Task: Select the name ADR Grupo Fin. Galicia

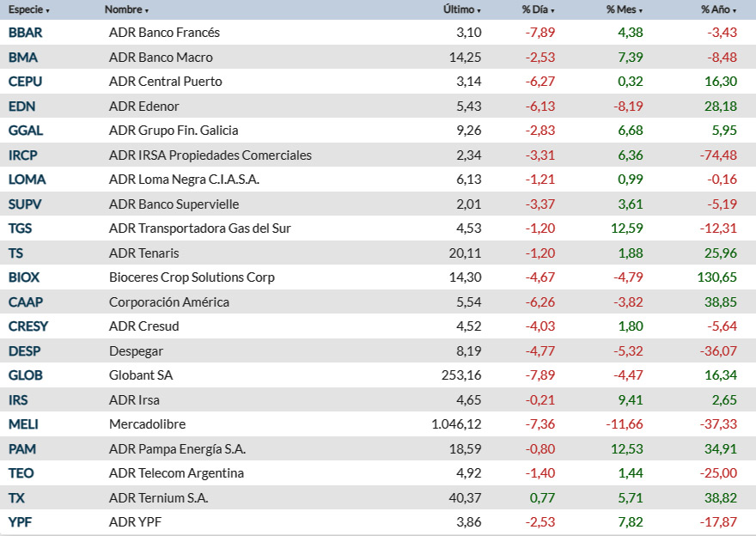Action: 174,131
